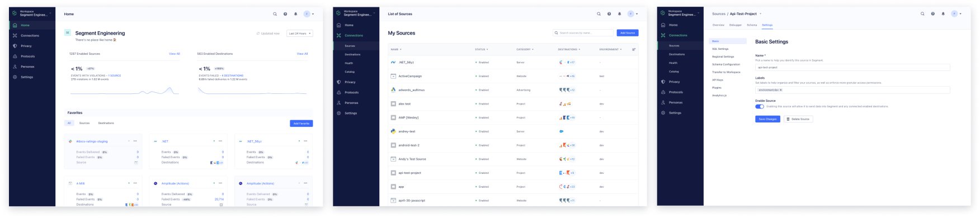Open the ENVIRONMENT column filter
Screen dimensions: 980x218
tap(611, 49)
